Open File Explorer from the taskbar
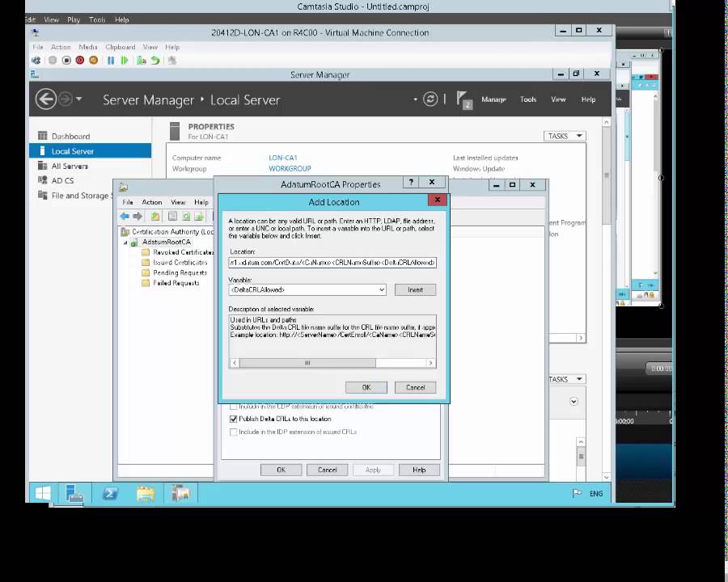The width and height of the screenshot is (728, 582). click(x=146, y=493)
